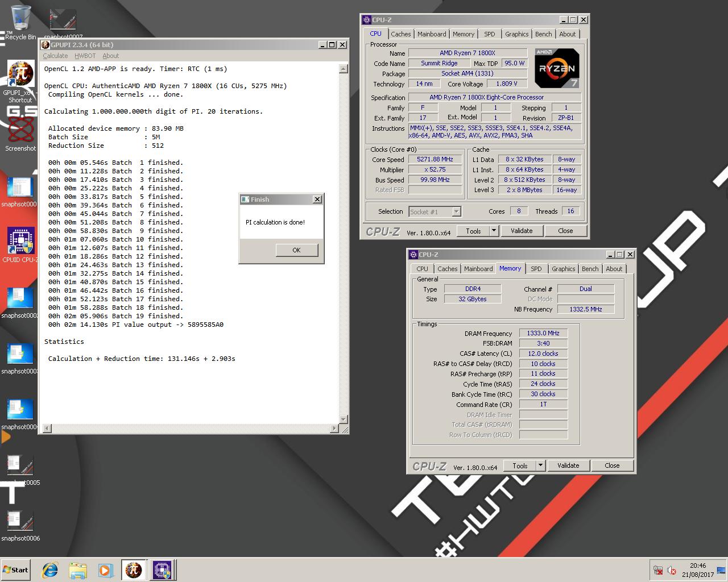Click GPUPI horizontal scrollbar left arrow
The image size is (728, 582).
[x=47, y=429]
